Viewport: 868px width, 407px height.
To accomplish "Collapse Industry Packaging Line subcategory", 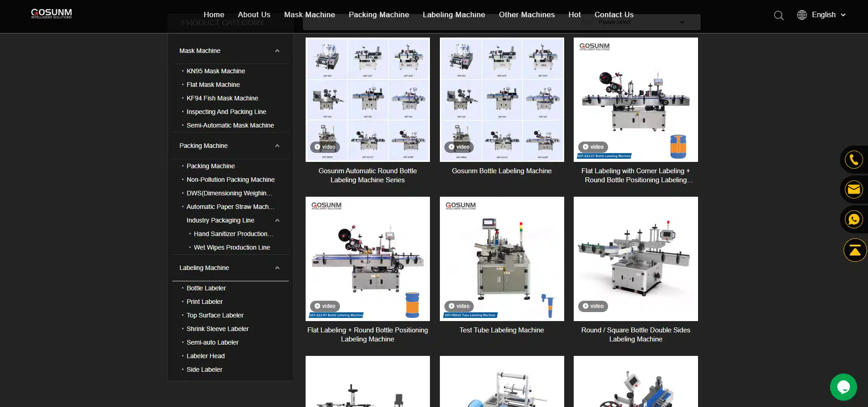I will [x=277, y=220].
